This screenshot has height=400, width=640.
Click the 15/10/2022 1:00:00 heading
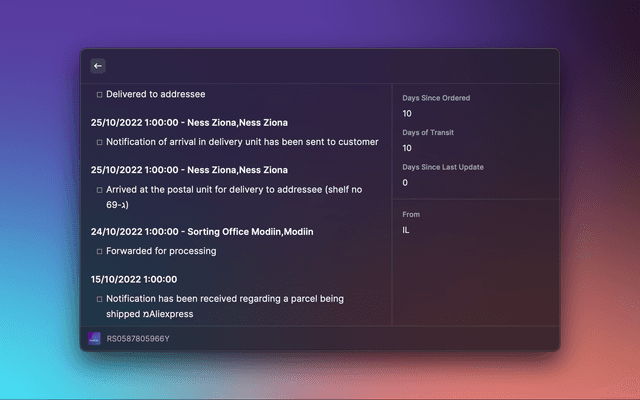point(133,279)
